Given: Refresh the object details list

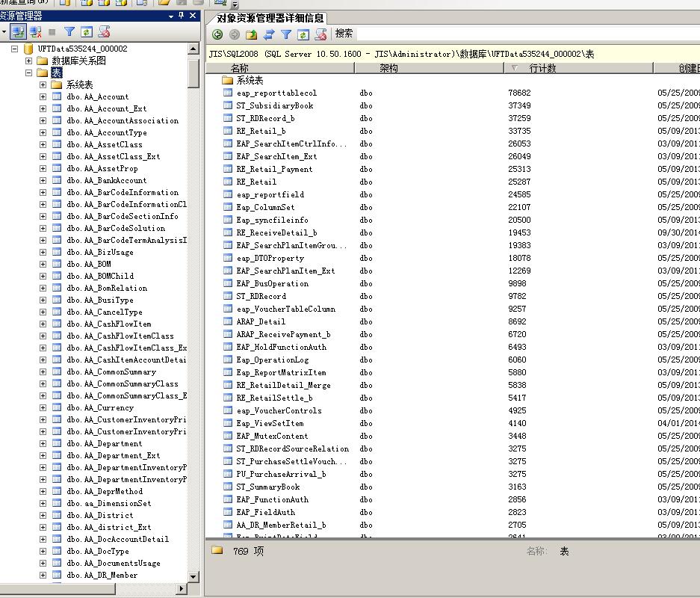Looking at the screenshot, I should 303,34.
